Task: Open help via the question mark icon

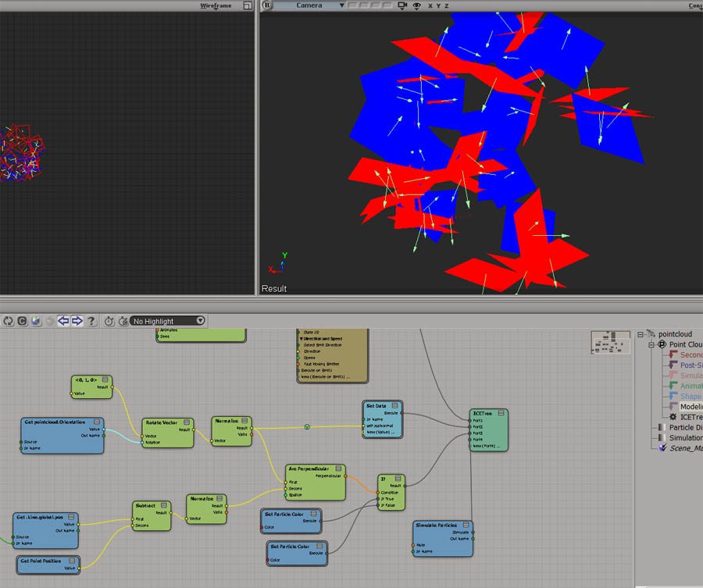Action: [91, 321]
